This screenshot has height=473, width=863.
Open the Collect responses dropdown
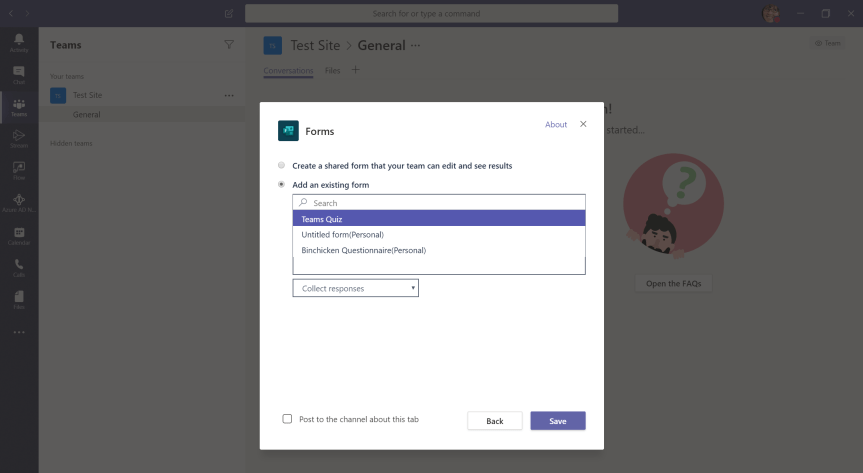point(355,288)
